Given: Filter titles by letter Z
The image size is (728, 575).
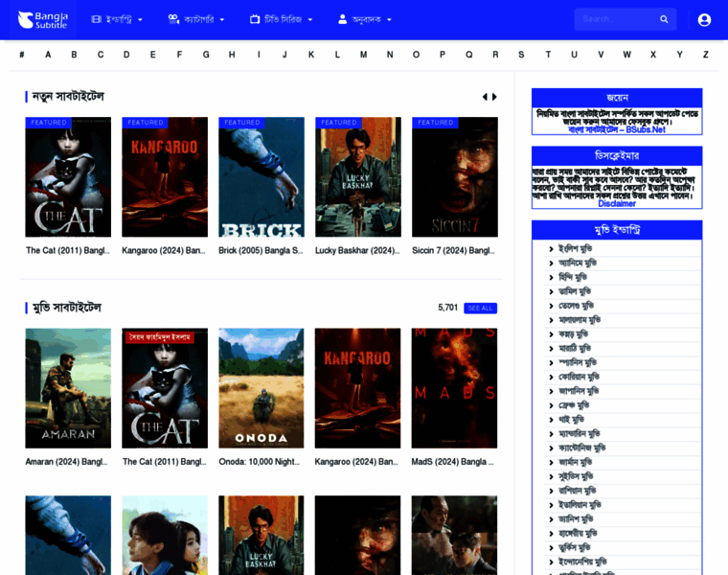Looking at the screenshot, I should (706, 55).
